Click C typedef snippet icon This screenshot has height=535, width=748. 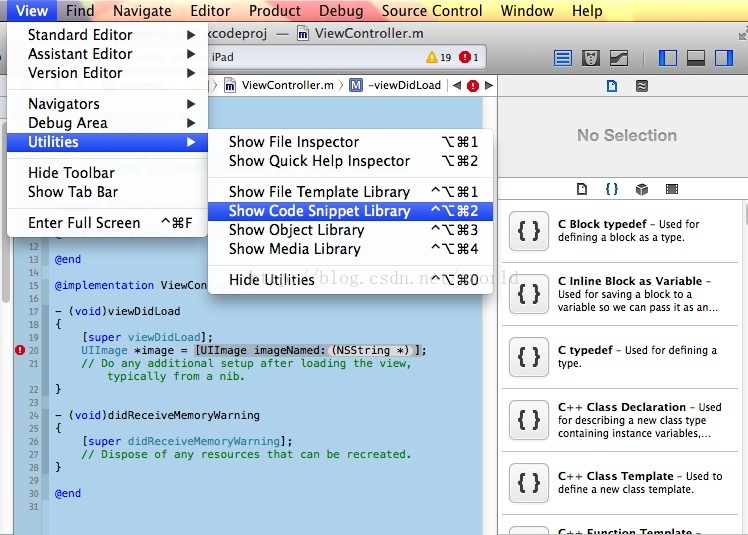(x=529, y=357)
